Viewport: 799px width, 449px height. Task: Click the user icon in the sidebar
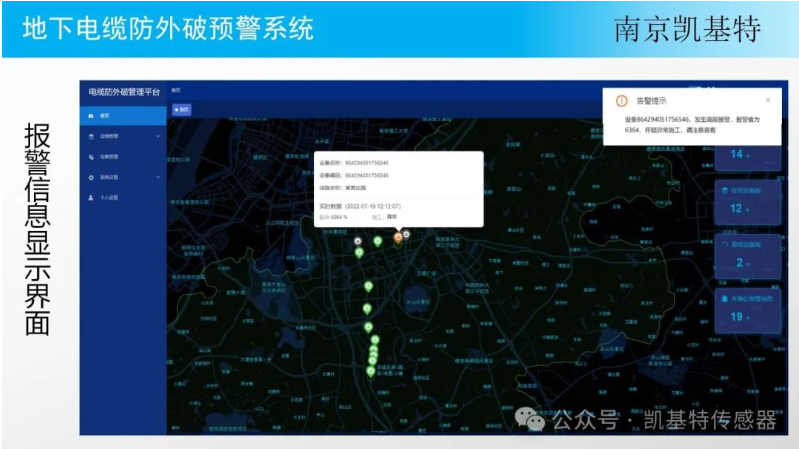[91, 198]
